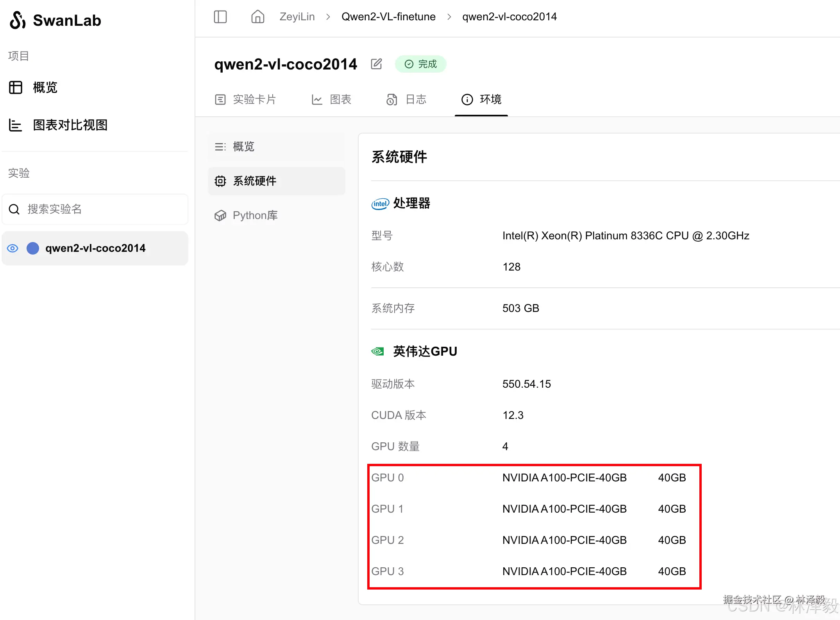Click the Intel processor logo

click(x=380, y=203)
